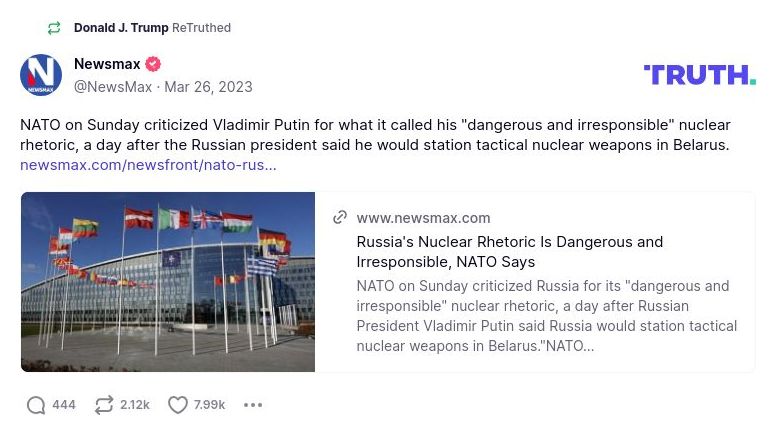Viewport: 777px width, 435px height.
Task: Click the 7.99k likes count
Action: (209, 405)
